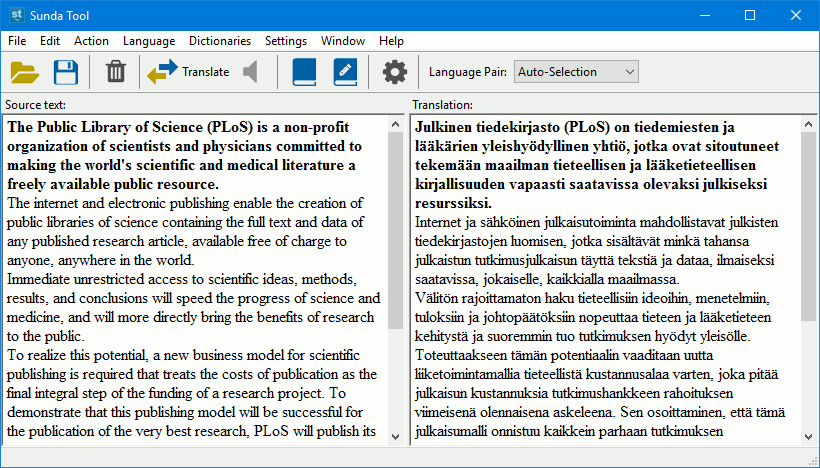The width and height of the screenshot is (820, 468).
Task: Minimize the Sunda Tool window
Action: click(704, 15)
